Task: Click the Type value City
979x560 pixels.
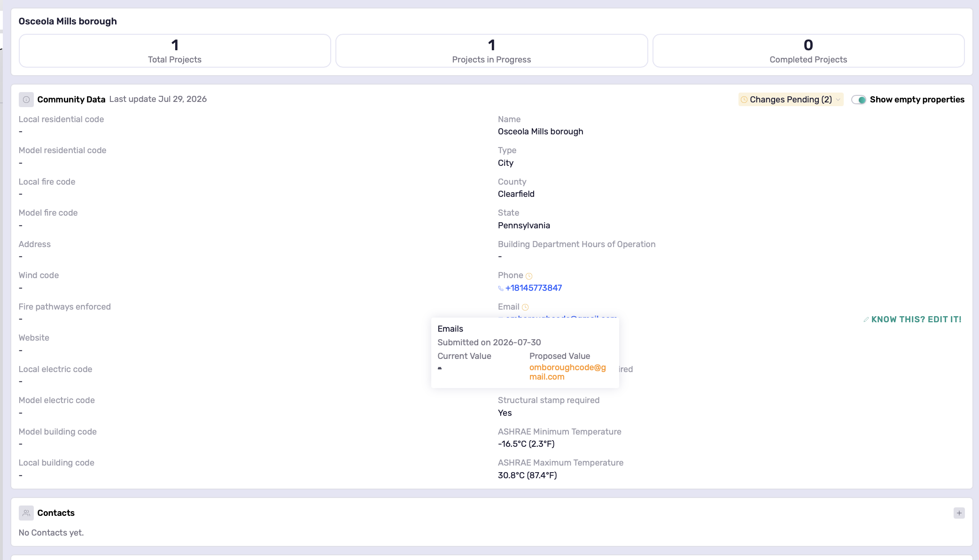Action: [505, 163]
